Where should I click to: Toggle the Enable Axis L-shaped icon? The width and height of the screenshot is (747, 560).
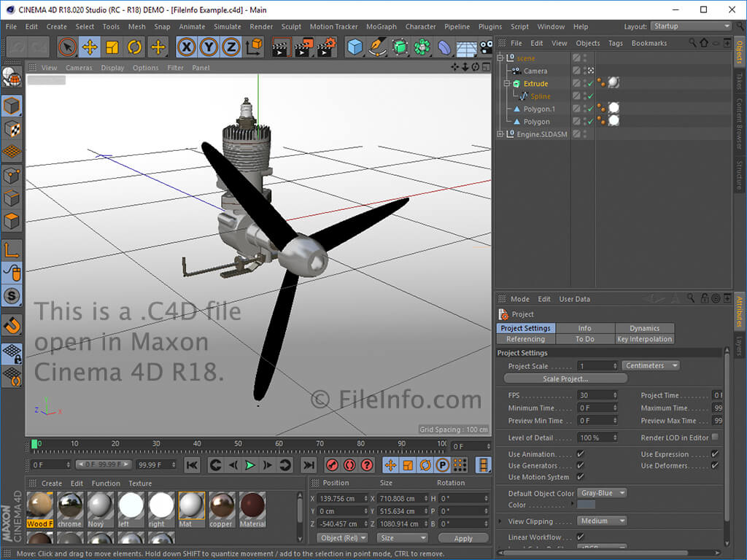(x=12, y=249)
